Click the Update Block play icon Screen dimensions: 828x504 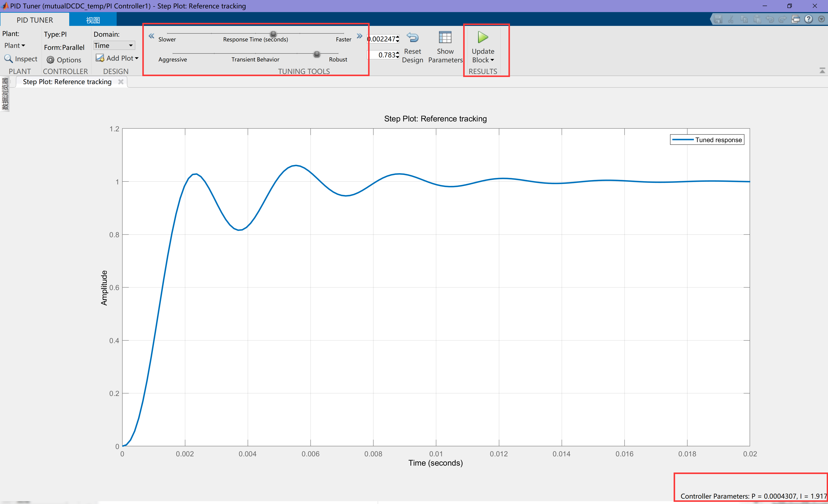click(483, 37)
